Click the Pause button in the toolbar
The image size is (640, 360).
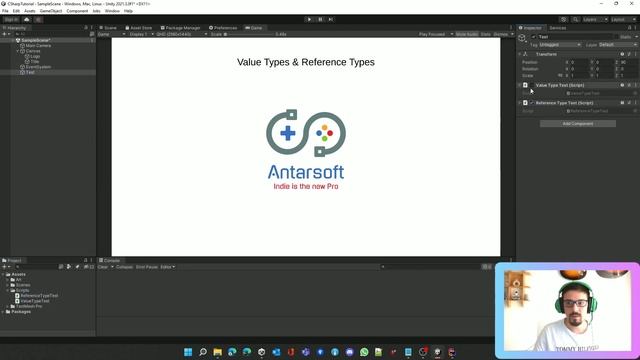coord(320,19)
